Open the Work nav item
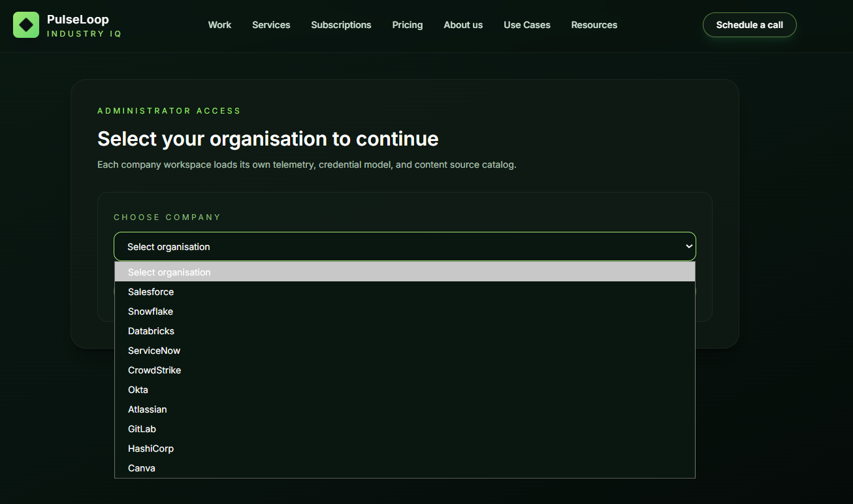Image resolution: width=853 pixels, height=504 pixels. tap(219, 25)
